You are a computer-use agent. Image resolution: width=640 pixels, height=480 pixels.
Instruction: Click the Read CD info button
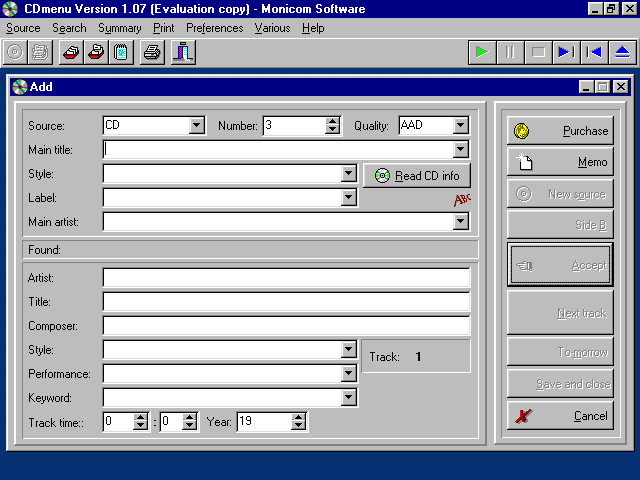tap(416, 176)
